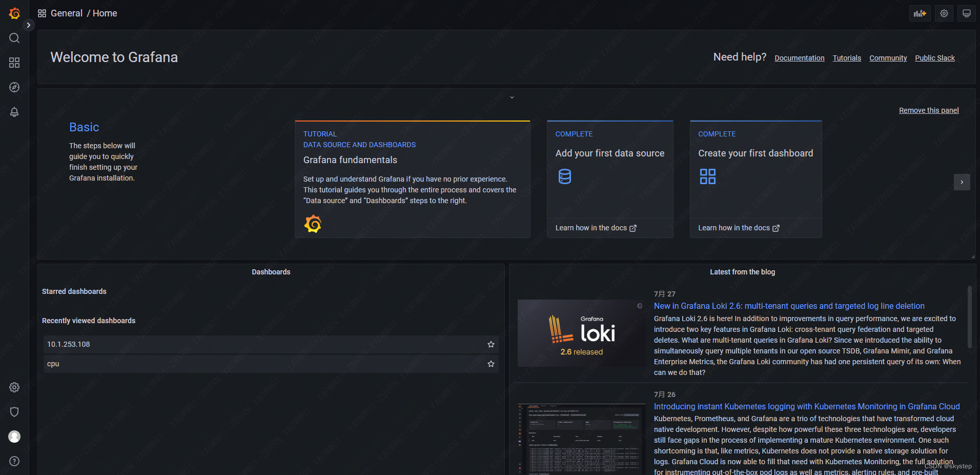Open the Server Admin shield icon
This screenshot has height=475, width=980.
(x=14, y=412)
